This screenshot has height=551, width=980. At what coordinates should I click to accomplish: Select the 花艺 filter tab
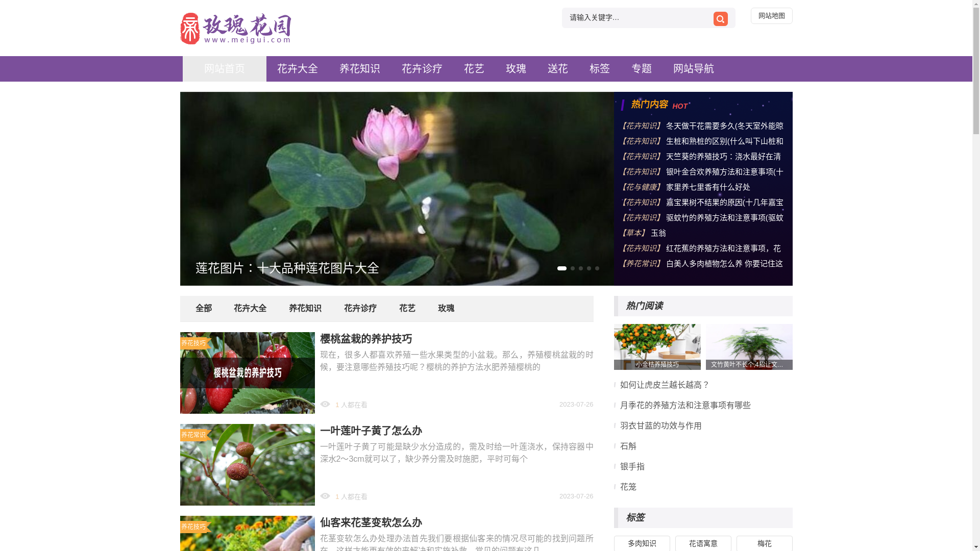point(407,309)
